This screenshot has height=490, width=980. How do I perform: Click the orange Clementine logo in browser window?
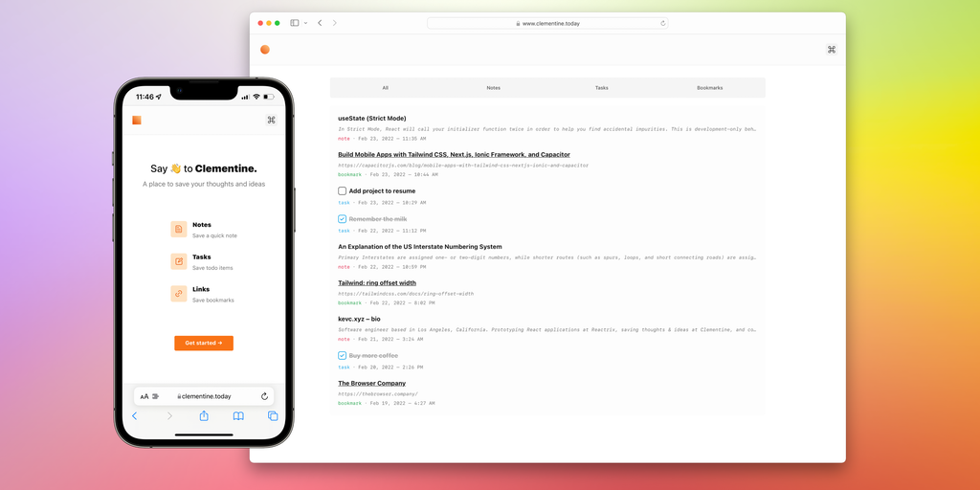[x=265, y=50]
